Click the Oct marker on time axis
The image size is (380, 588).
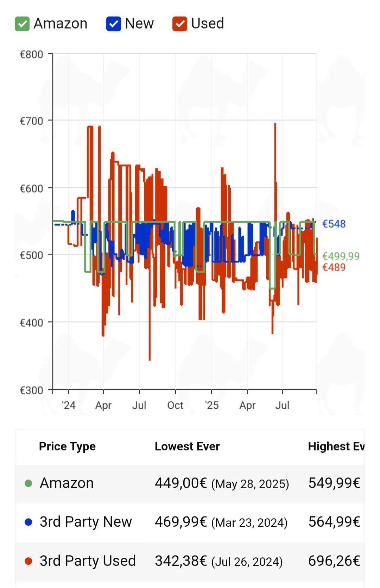tap(175, 406)
